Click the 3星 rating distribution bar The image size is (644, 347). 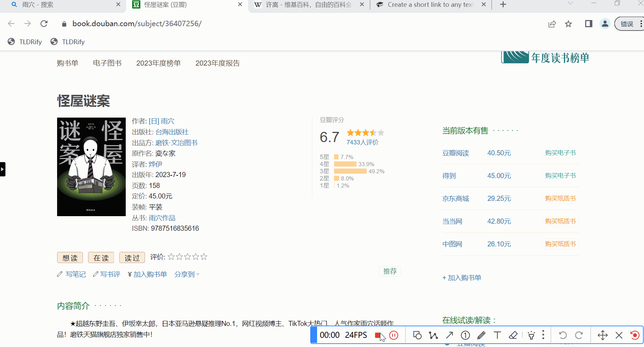pyautogui.click(x=350, y=171)
